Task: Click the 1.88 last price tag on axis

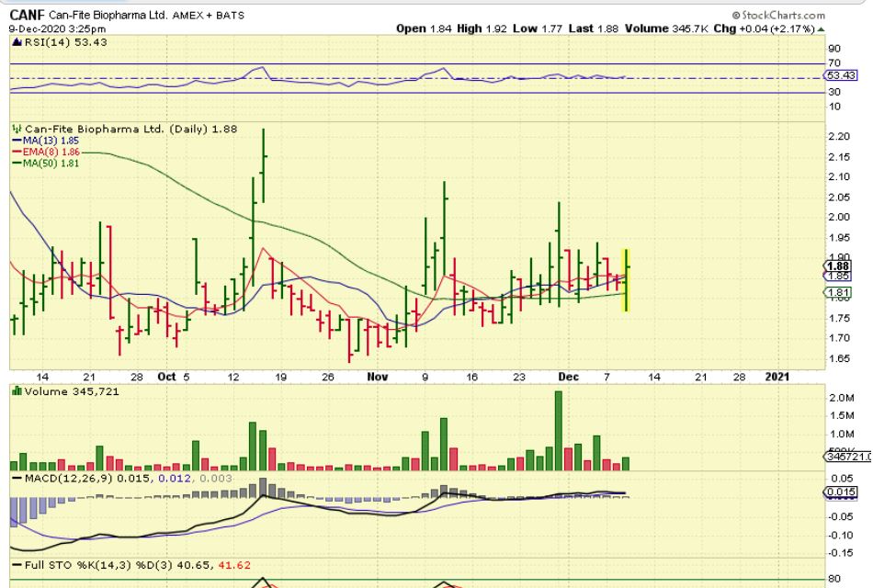Action: point(836,266)
